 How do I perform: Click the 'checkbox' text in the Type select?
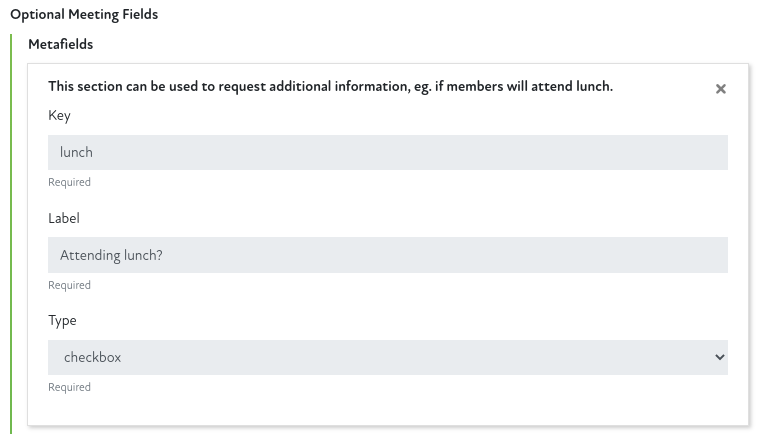click(x=92, y=357)
